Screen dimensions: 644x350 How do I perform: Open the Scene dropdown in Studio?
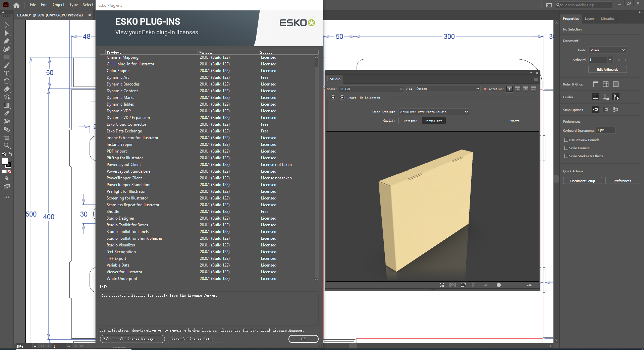(371, 89)
